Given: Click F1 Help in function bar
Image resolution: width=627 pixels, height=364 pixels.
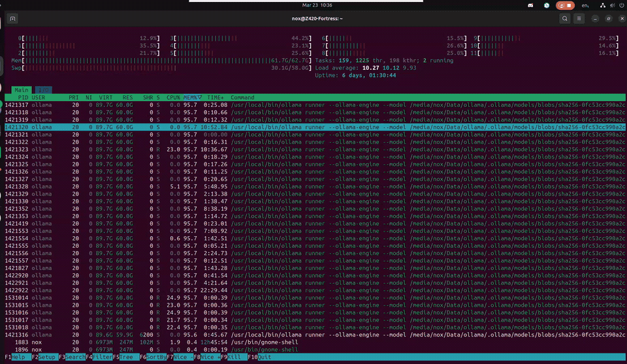Looking at the screenshot, I should point(15,357).
